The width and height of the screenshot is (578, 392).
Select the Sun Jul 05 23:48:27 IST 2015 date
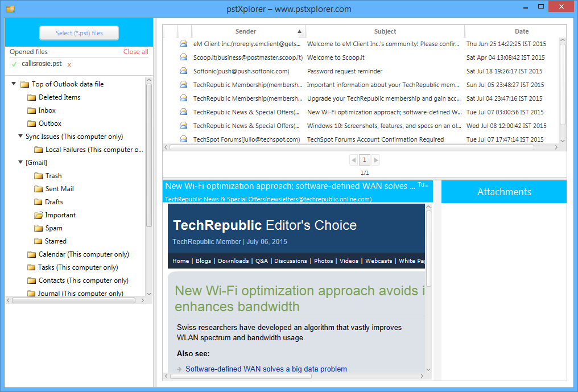[x=505, y=84]
